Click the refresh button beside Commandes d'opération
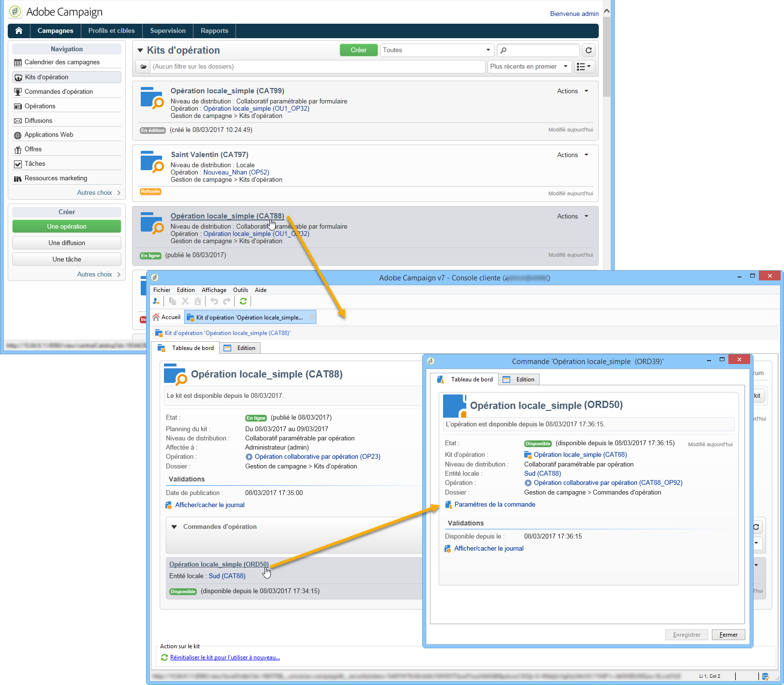Viewport: 784px width, 685px height. point(756,527)
